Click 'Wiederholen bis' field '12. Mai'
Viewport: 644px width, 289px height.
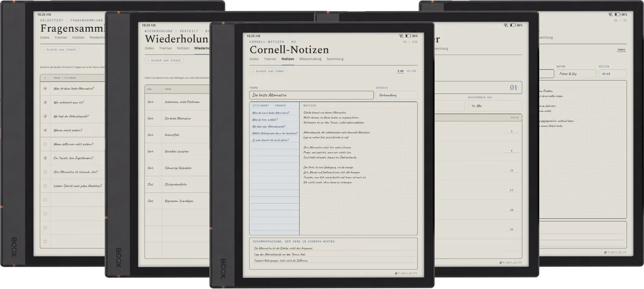coord(495,106)
